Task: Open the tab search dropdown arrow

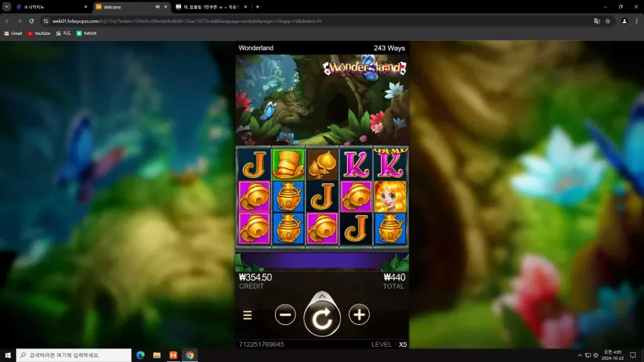Action: click(7, 7)
